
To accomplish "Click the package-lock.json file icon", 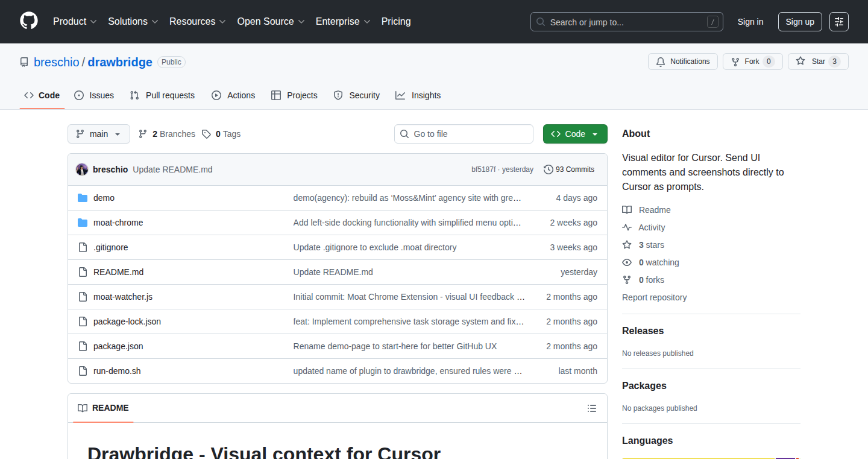I will click(83, 321).
